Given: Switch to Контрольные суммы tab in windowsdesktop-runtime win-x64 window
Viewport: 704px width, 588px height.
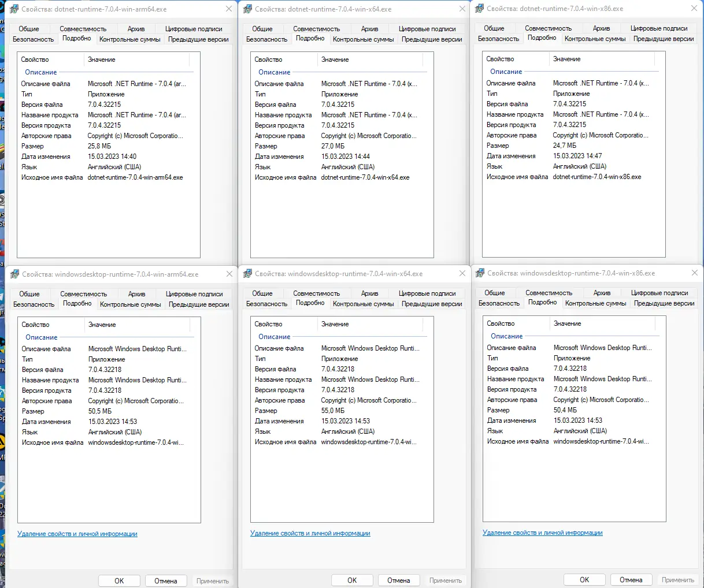Looking at the screenshot, I should pos(364,304).
